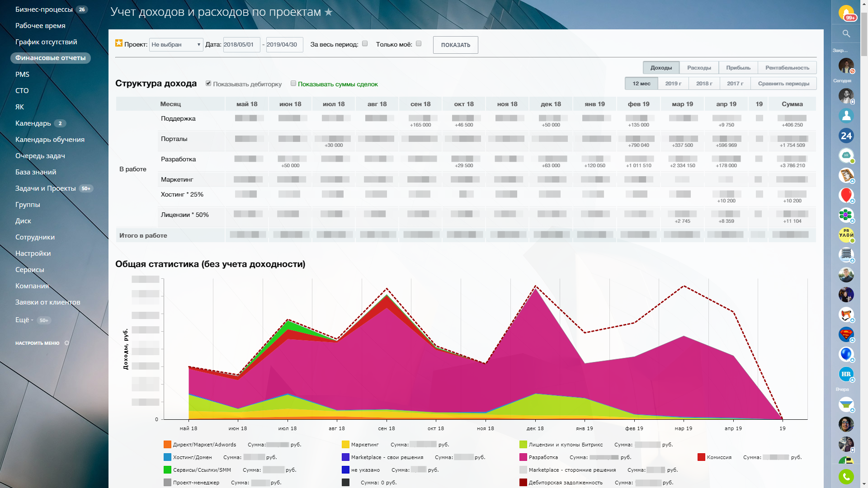Open the menu settings gear icon

point(67,343)
